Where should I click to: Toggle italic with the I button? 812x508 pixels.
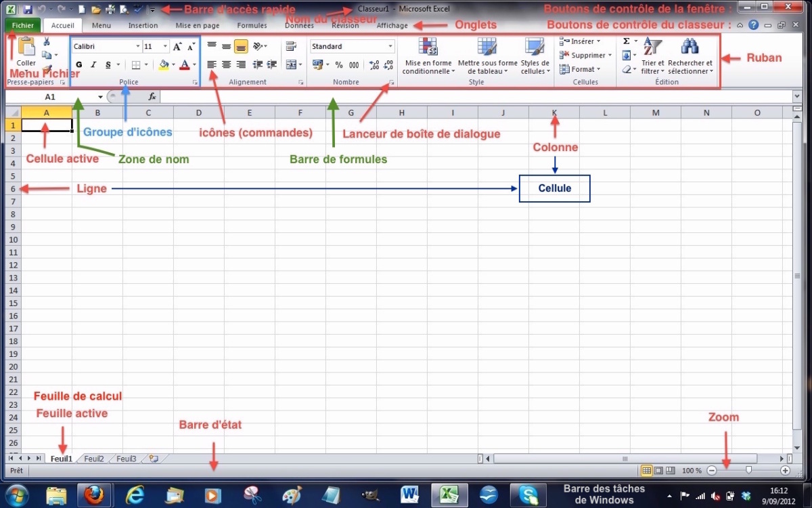pos(93,65)
